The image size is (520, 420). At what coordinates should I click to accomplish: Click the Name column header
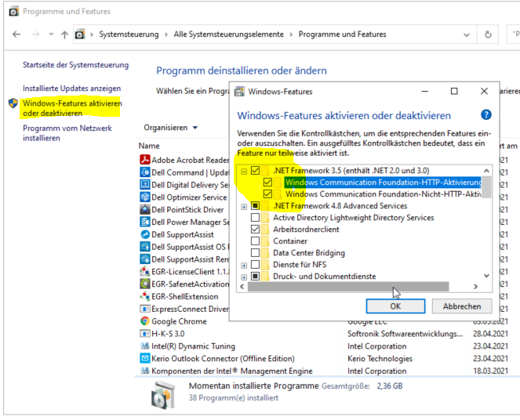click(149, 146)
